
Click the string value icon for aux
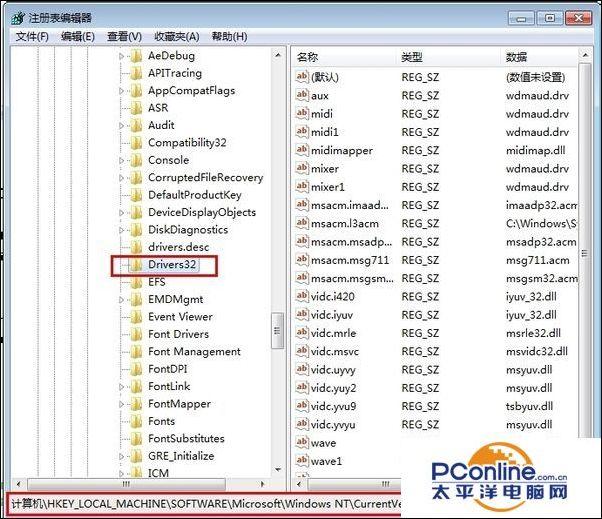pyautogui.click(x=302, y=95)
